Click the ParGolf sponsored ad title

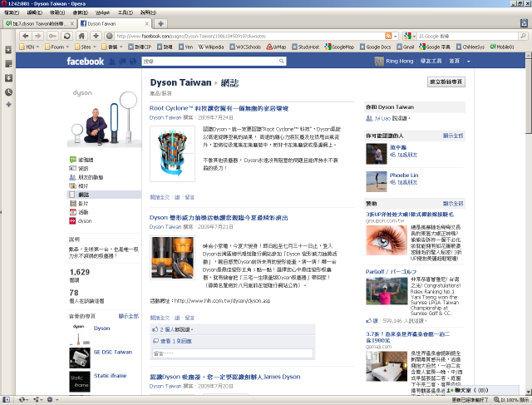coord(391,272)
